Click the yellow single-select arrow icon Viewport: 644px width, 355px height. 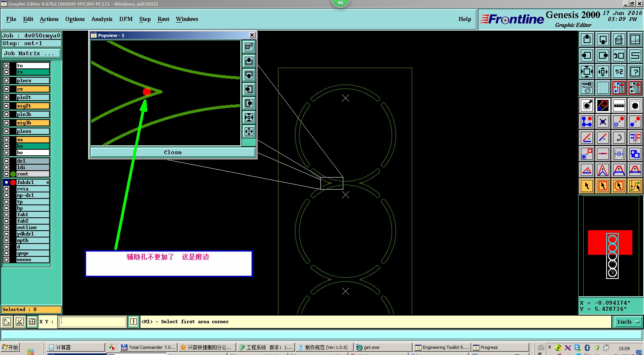click(587, 186)
